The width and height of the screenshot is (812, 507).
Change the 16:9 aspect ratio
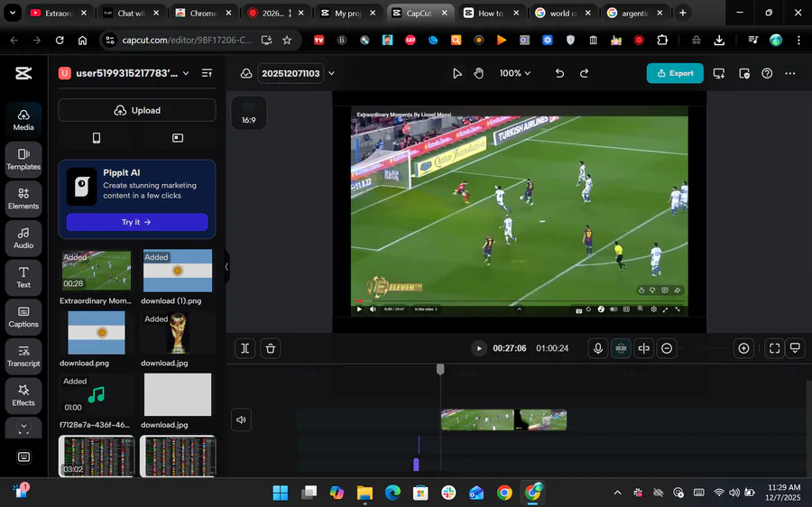point(249,113)
